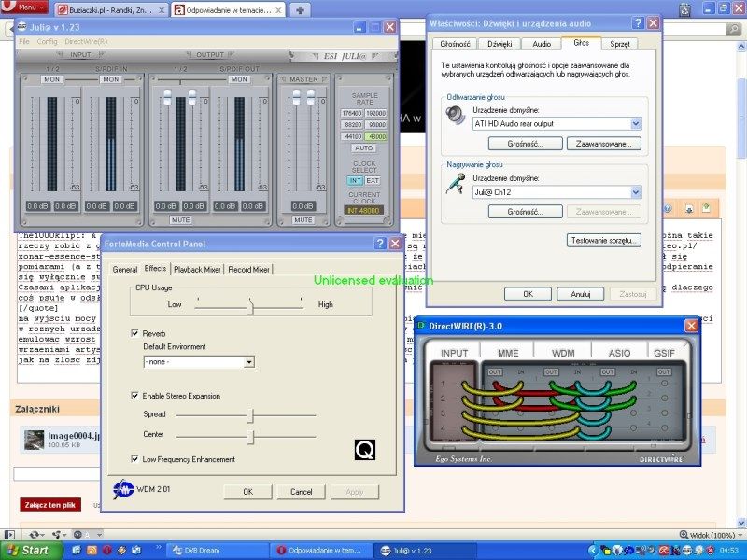Screen dimensions: 747x560
Task: Click the ForteMedia logo beside WDM 2.01
Action: coord(123,489)
